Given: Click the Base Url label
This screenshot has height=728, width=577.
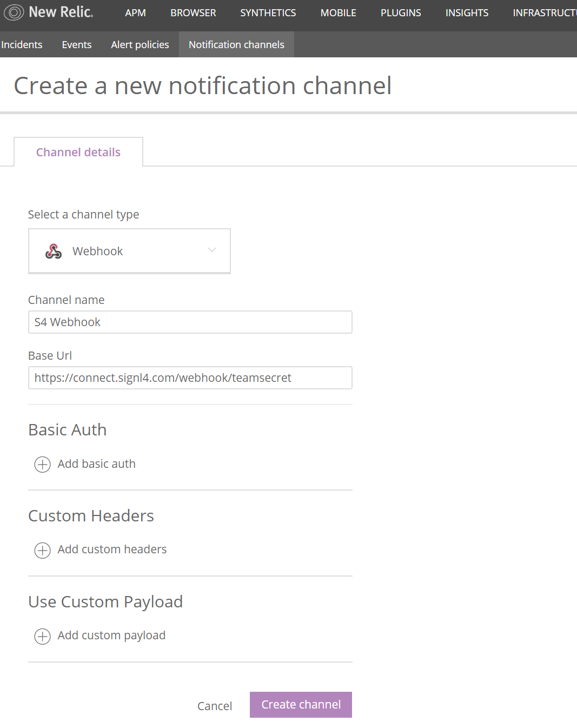Looking at the screenshot, I should pos(50,356).
